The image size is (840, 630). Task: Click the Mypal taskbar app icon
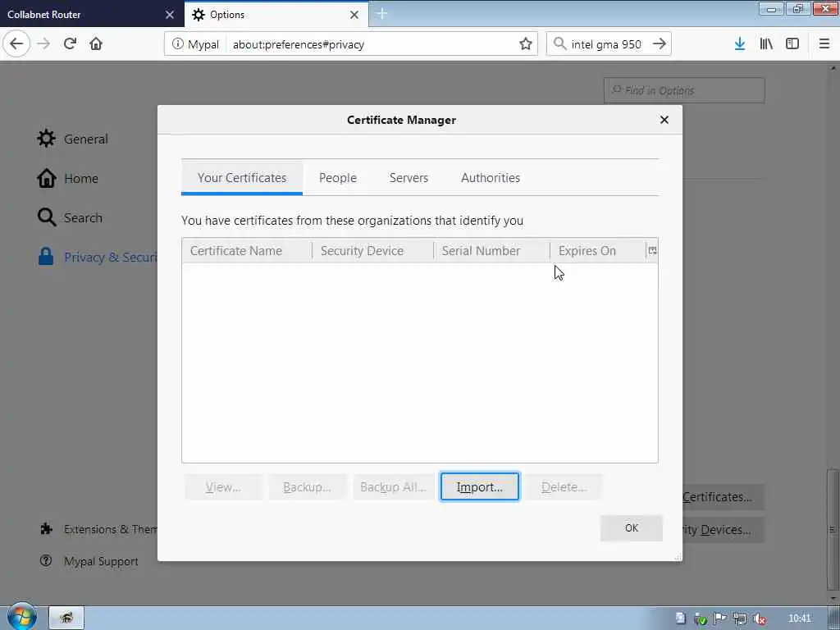tap(66, 619)
